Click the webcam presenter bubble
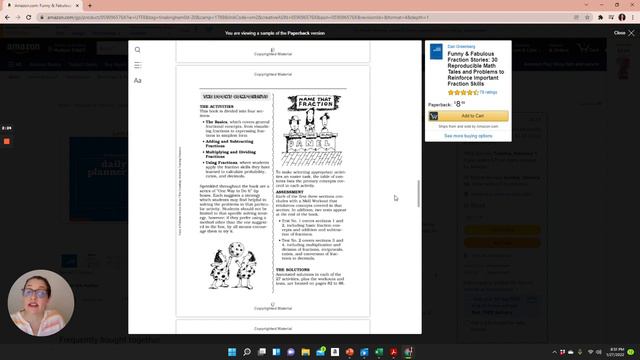This screenshot has width=640, height=360. coord(41,303)
